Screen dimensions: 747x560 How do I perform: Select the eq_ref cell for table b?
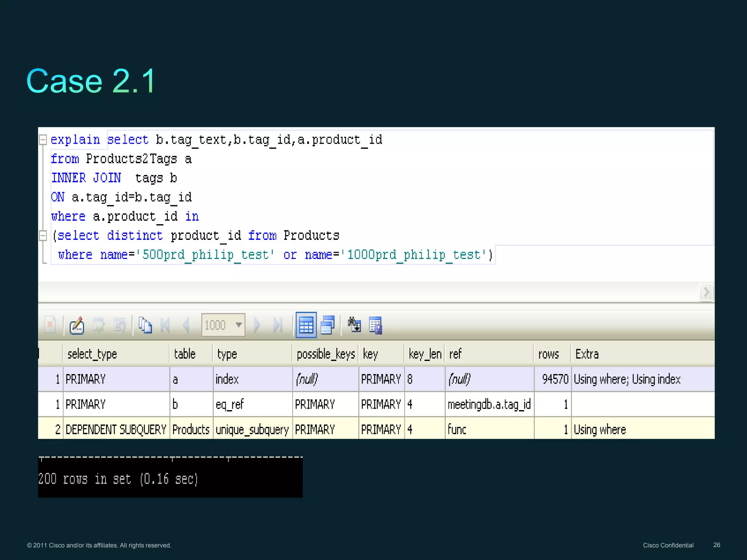[230, 404]
